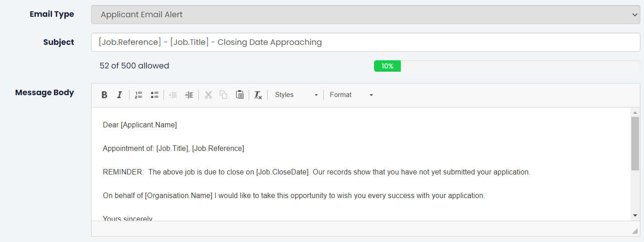Cut selected text with scissors icon
644x242 pixels.
(x=208, y=95)
